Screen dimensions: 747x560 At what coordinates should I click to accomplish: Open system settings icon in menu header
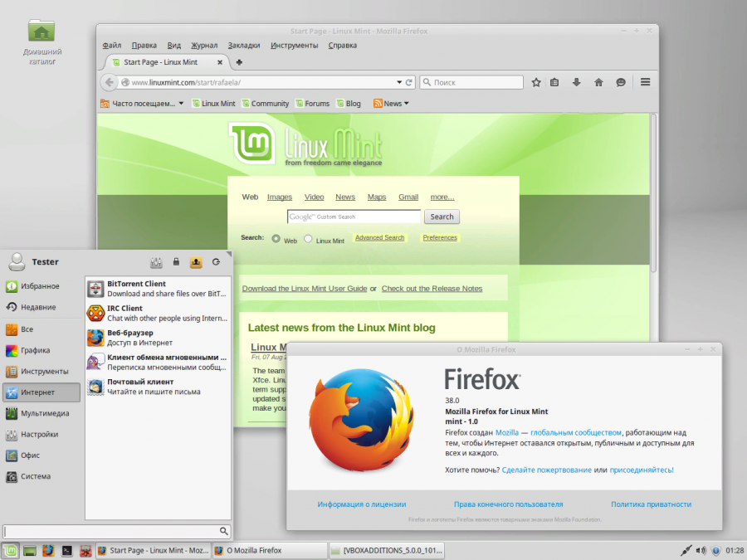pos(156,262)
